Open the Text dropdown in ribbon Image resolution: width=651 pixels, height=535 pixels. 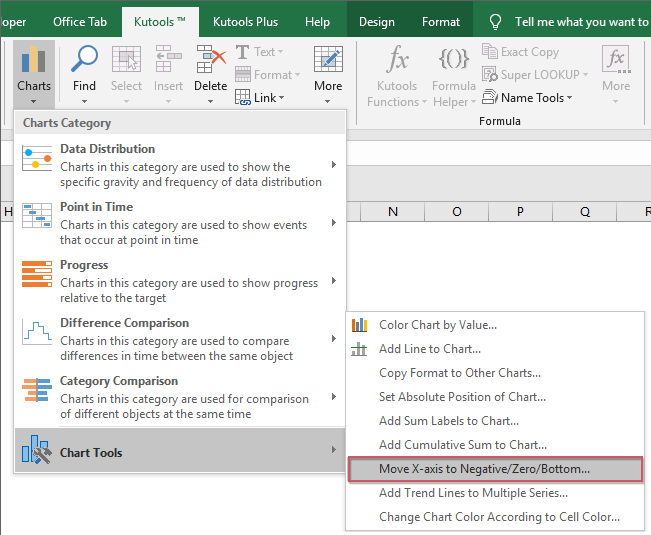coord(259,52)
